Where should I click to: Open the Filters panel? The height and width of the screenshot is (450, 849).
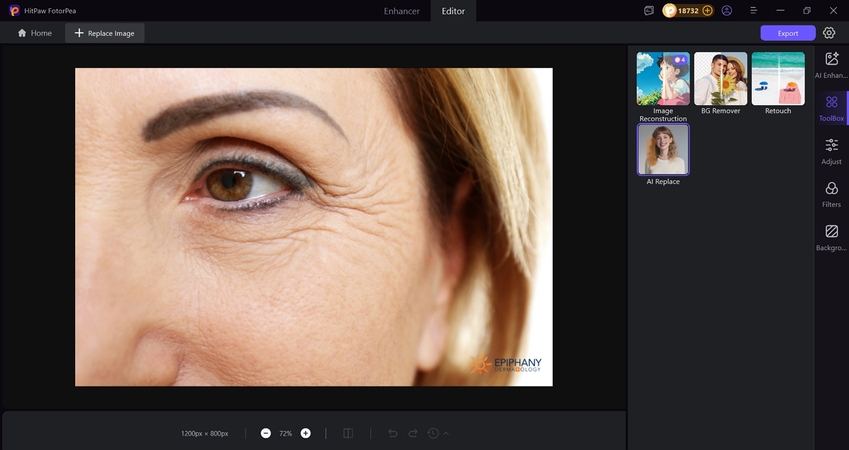click(x=831, y=193)
